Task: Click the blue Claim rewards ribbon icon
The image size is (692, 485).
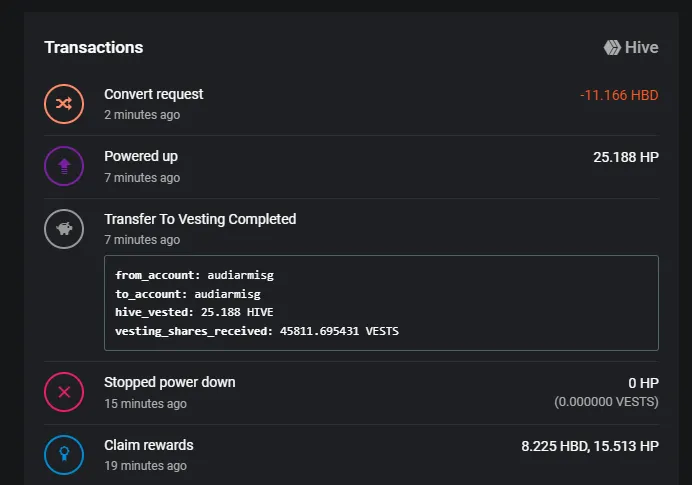Action: 64,455
